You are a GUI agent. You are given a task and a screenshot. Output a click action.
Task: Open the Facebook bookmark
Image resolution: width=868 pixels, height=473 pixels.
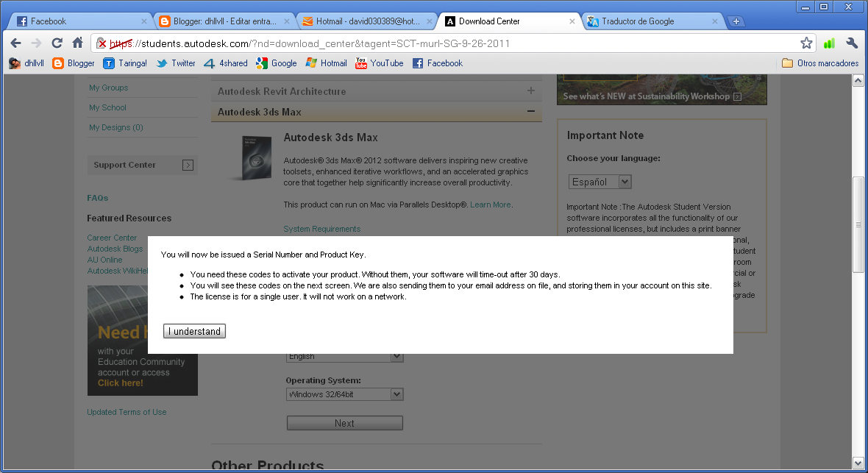click(x=438, y=63)
